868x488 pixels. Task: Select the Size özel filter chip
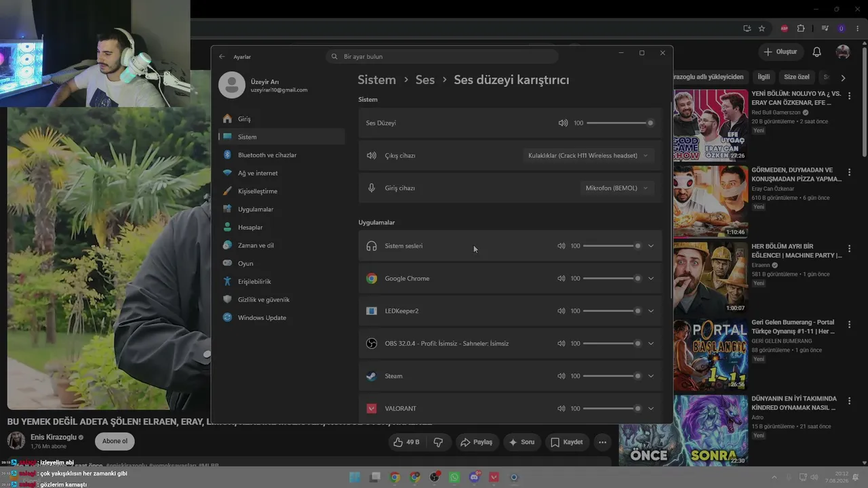coord(797,77)
